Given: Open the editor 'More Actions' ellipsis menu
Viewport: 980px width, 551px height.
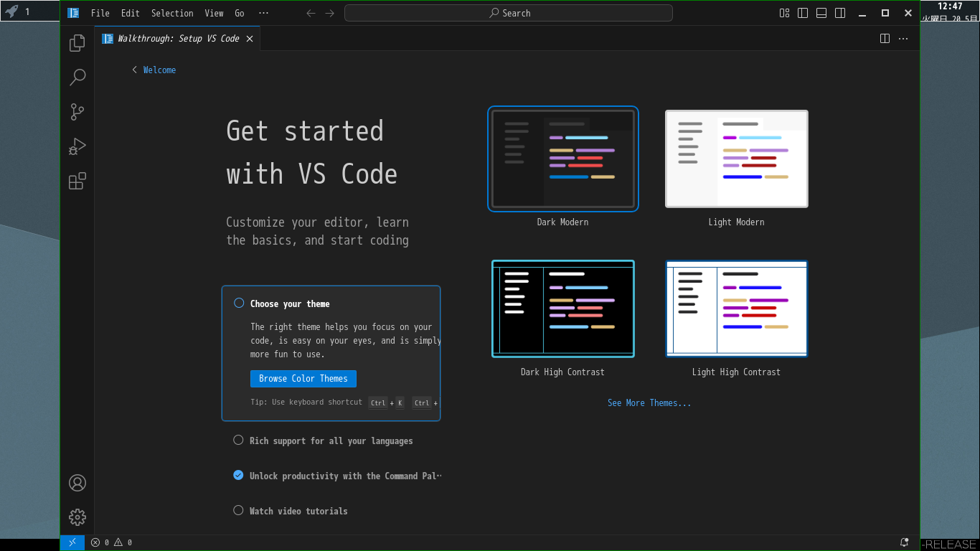Looking at the screenshot, I should pos(903,39).
